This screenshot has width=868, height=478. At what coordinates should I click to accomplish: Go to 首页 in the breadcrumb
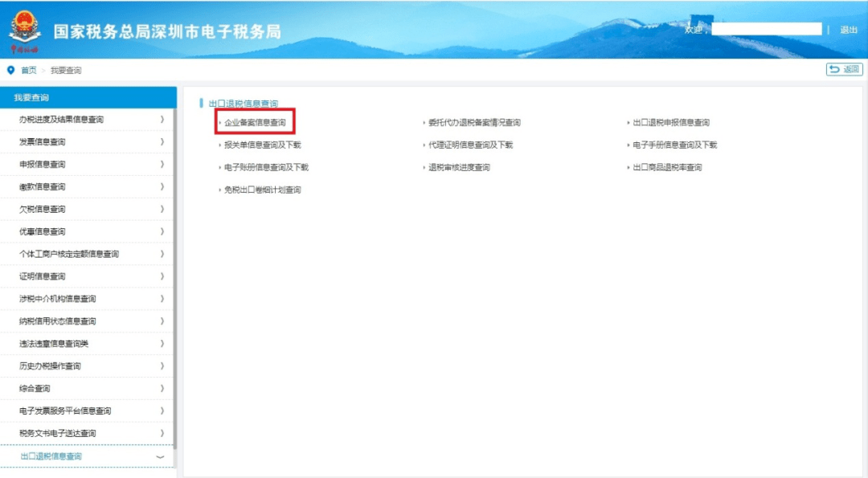pos(29,71)
